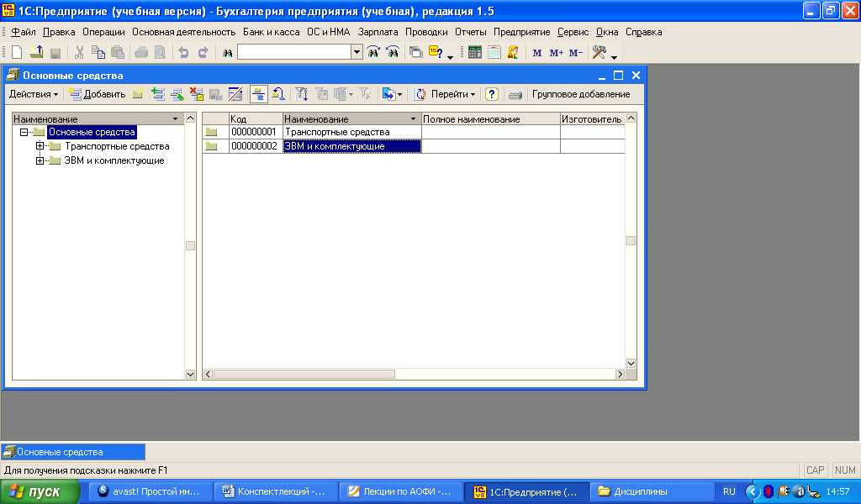Toggle the hierarchical view button in list toolbar

coord(259,94)
